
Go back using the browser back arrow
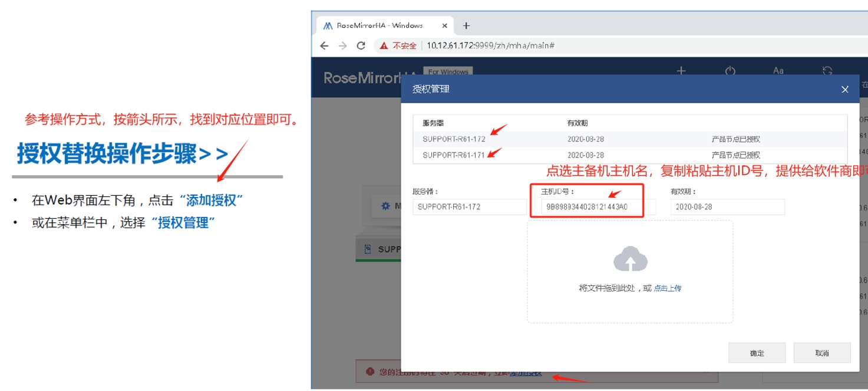click(324, 45)
